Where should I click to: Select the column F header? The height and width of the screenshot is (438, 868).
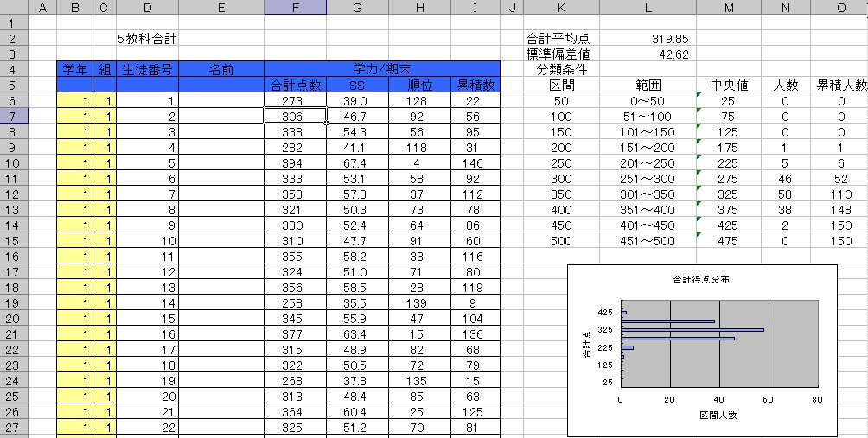295,8
